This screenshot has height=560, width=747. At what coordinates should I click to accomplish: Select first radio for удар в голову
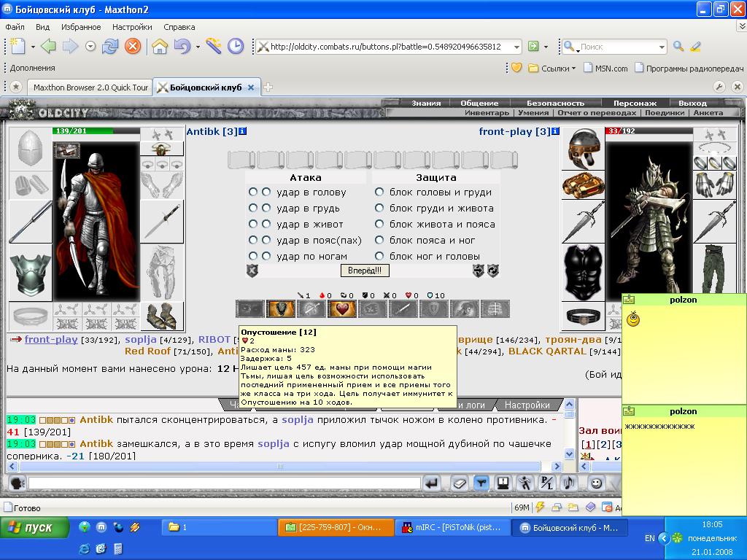coord(252,192)
